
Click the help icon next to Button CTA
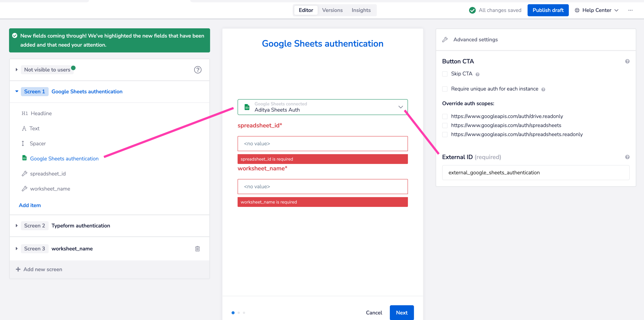pos(627,61)
